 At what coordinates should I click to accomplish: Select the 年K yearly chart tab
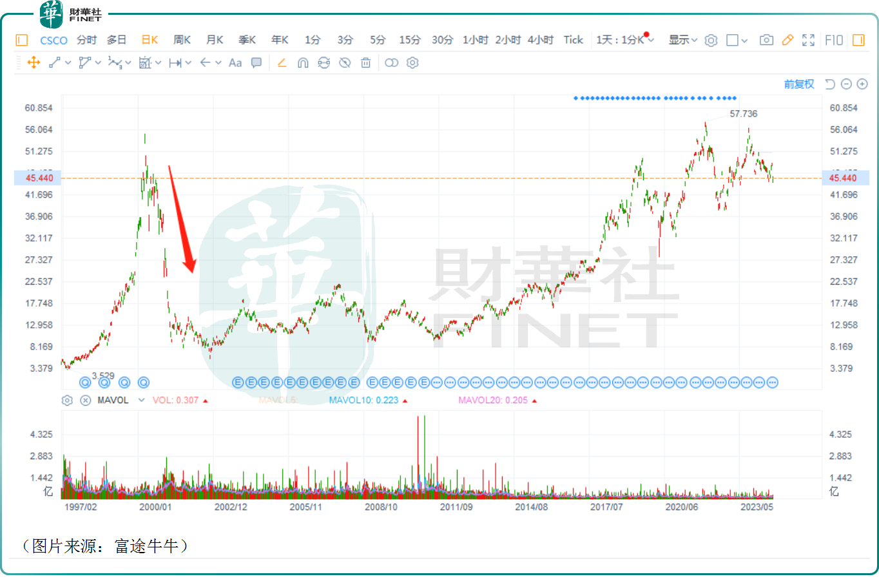point(280,40)
